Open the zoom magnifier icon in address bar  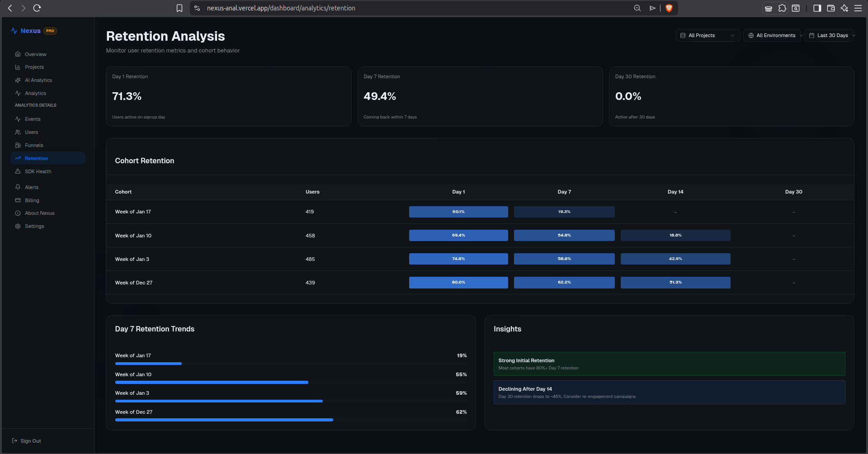pyautogui.click(x=637, y=8)
